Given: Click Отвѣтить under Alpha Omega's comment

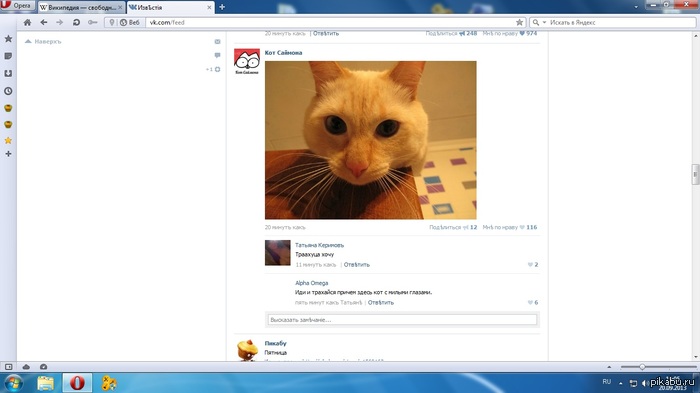Looking at the screenshot, I should point(381,302).
